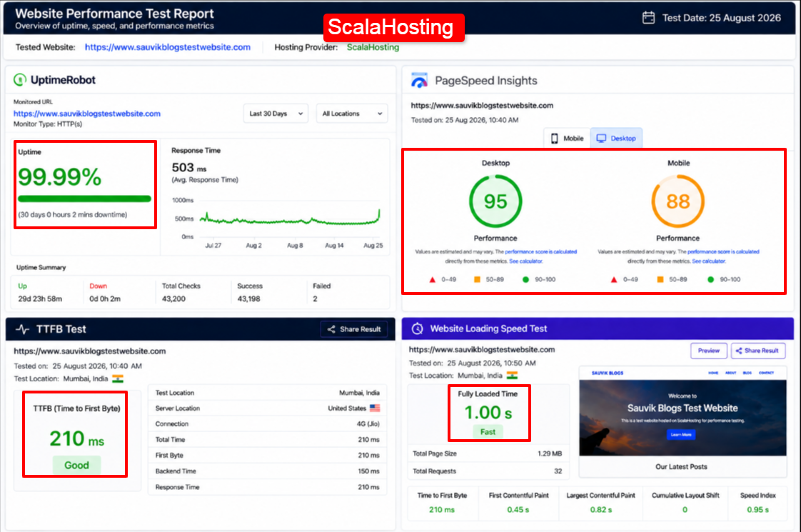The width and height of the screenshot is (801, 532).
Task: Open the Tested Website URL link
Action: [x=168, y=47]
